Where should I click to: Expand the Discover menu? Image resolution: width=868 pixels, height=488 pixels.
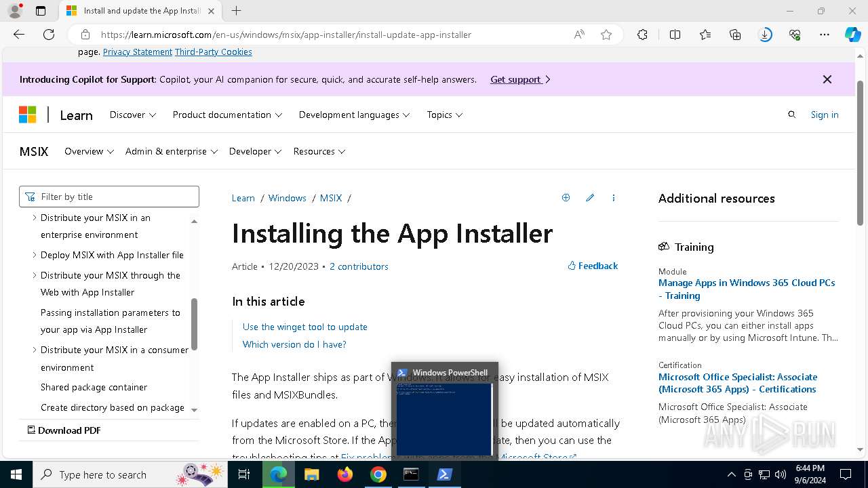tap(133, 115)
